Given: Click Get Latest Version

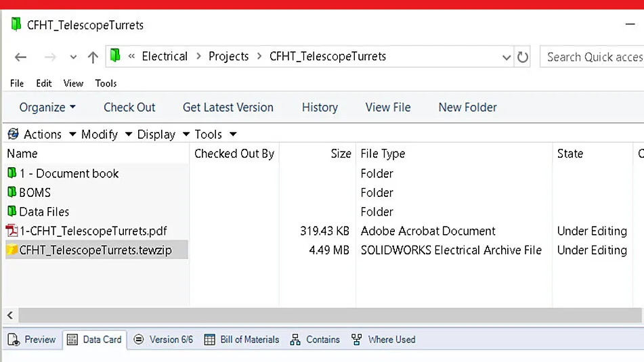Looking at the screenshot, I should pyautogui.click(x=228, y=107).
